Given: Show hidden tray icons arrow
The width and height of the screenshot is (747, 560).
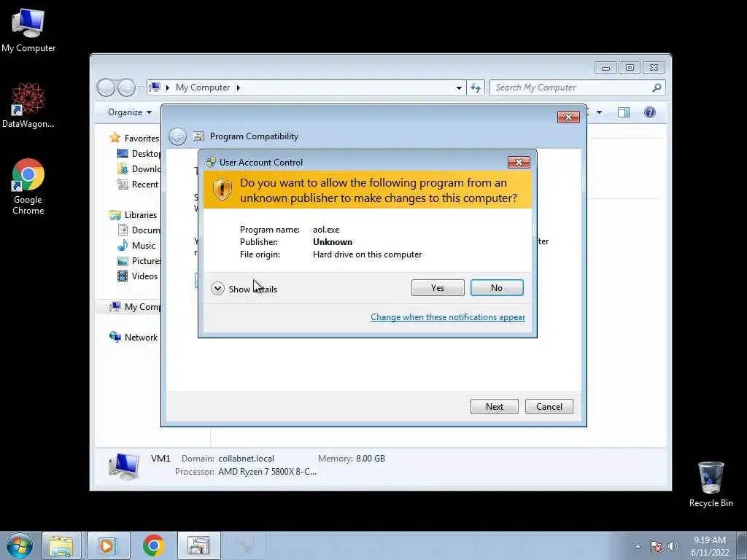Looking at the screenshot, I should (x=638, y=546).
